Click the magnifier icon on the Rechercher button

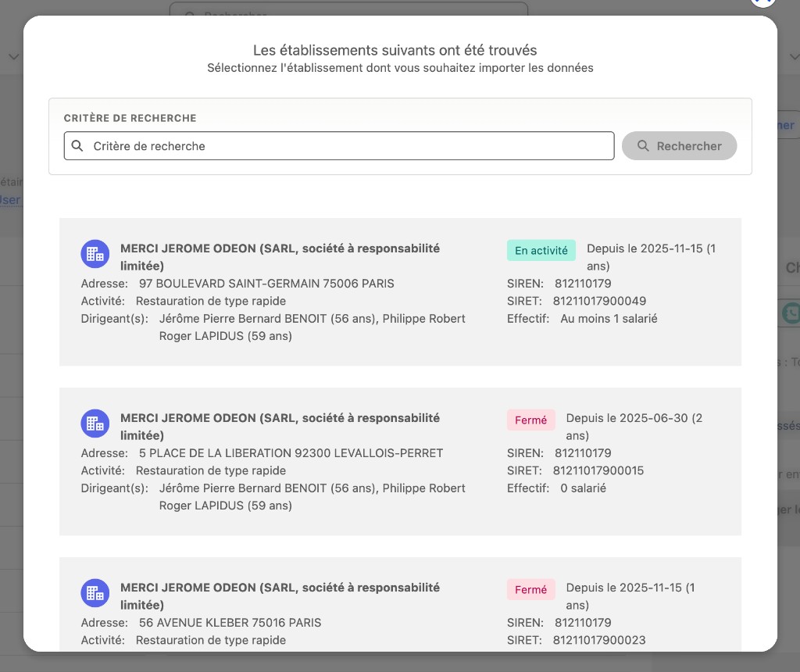[x=643, y=146]
